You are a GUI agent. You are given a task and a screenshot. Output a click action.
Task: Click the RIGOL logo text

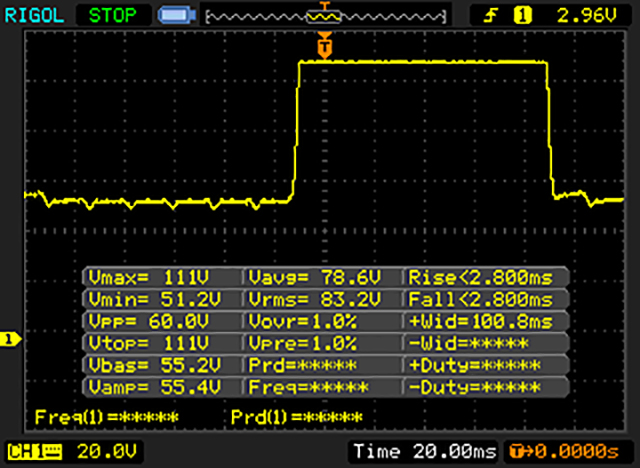click(x=34, y=16)
